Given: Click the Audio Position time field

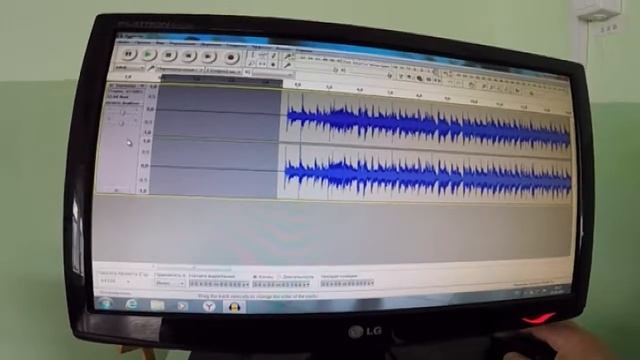Looking at the screenshot, I should pos(347,283).
